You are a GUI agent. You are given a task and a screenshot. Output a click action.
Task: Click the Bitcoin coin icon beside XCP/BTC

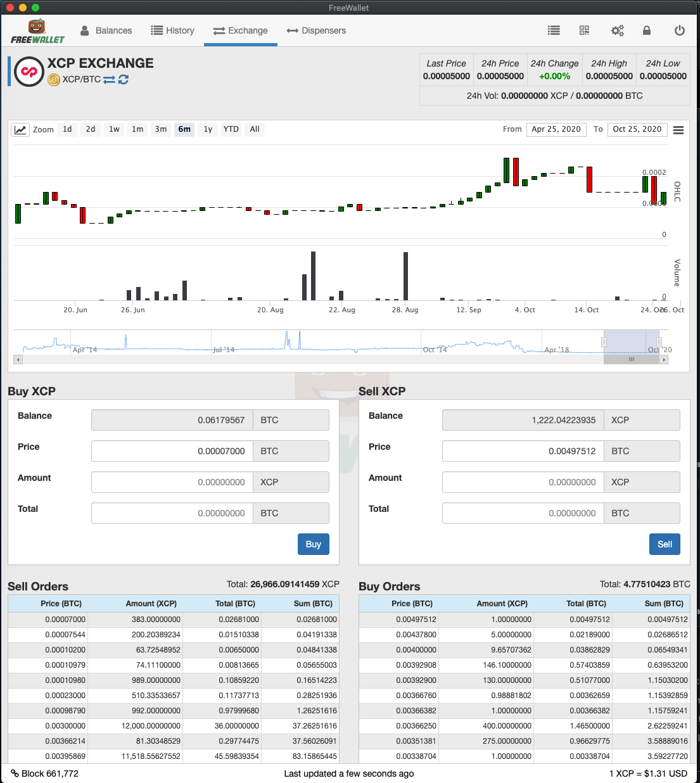click(54, 80)
